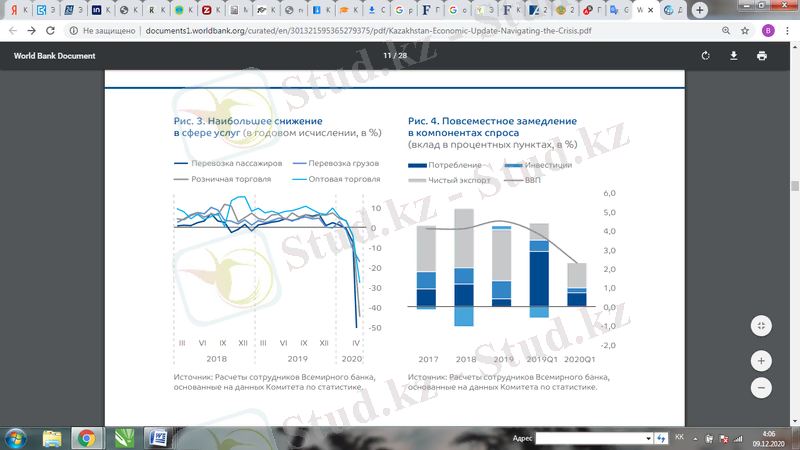Switch the KK keyboard language indicator
The height and width of the screenshot is (450, 800).
click(x=679, y=437)
